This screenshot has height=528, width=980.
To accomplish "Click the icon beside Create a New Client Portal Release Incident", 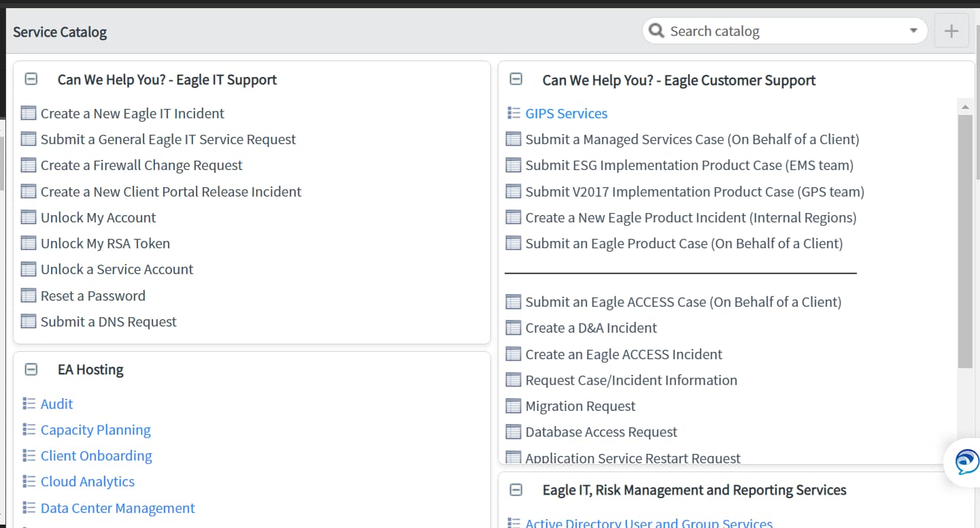I will point(28,191).
